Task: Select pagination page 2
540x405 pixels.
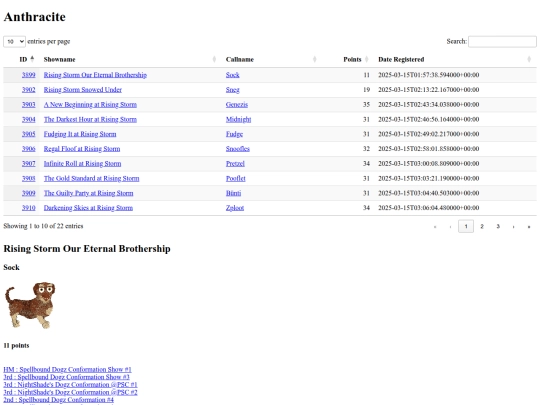Action: tap(482, 227)
